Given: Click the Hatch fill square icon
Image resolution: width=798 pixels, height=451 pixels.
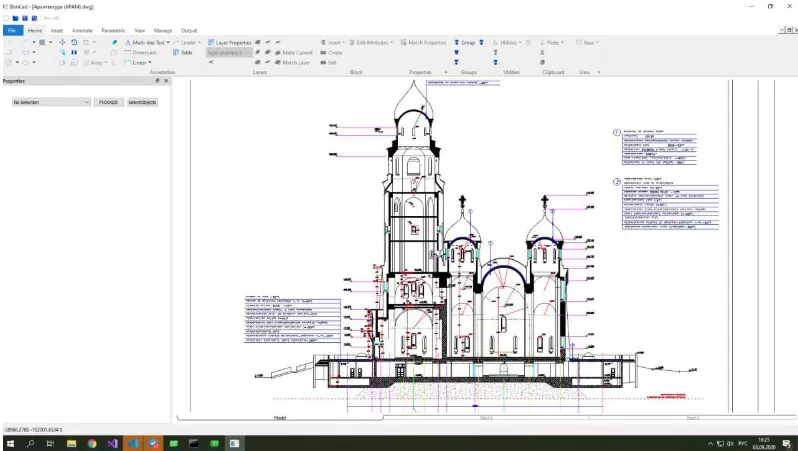Looking at the screenshot, I should pos(42,42).
